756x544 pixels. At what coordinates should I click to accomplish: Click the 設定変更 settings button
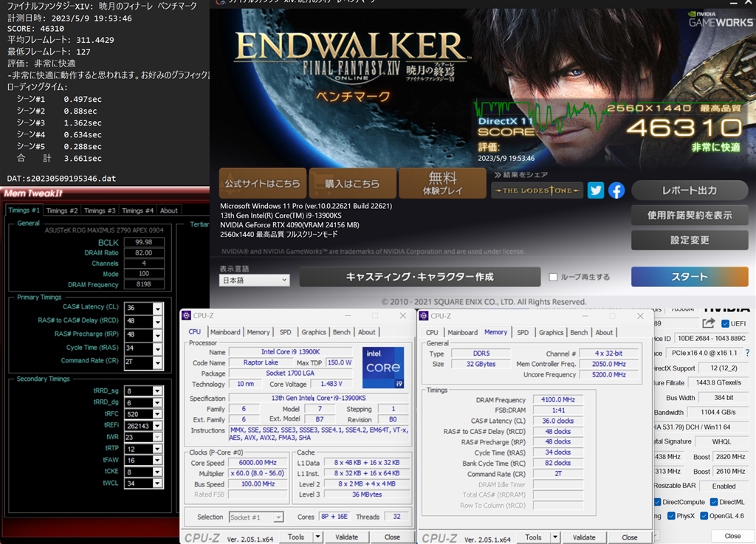point(690,240)
